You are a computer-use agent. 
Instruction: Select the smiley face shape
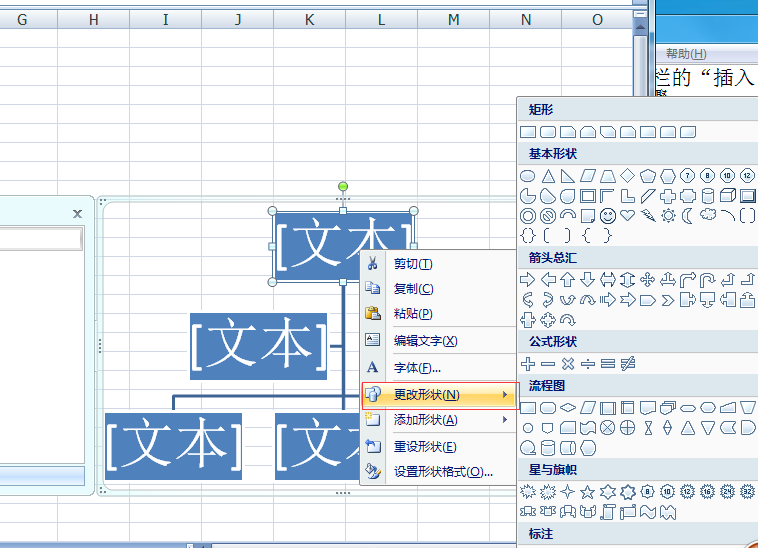click(x=608, y=216)
